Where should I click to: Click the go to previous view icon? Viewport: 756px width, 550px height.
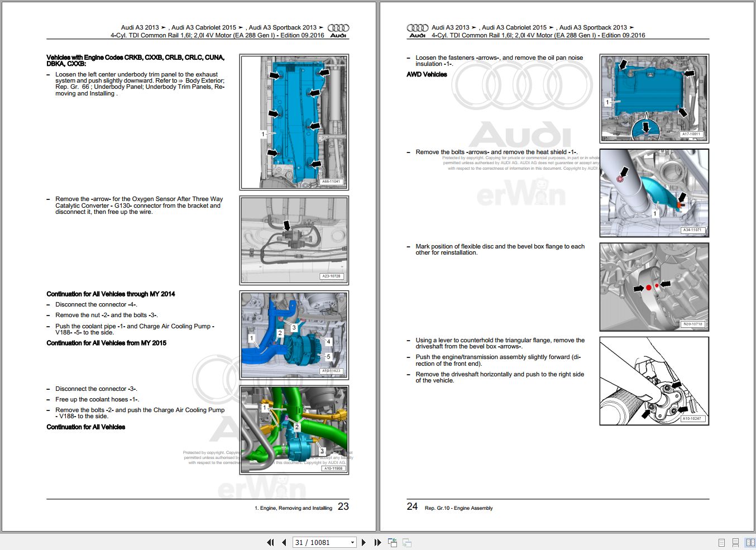(393, 542)
